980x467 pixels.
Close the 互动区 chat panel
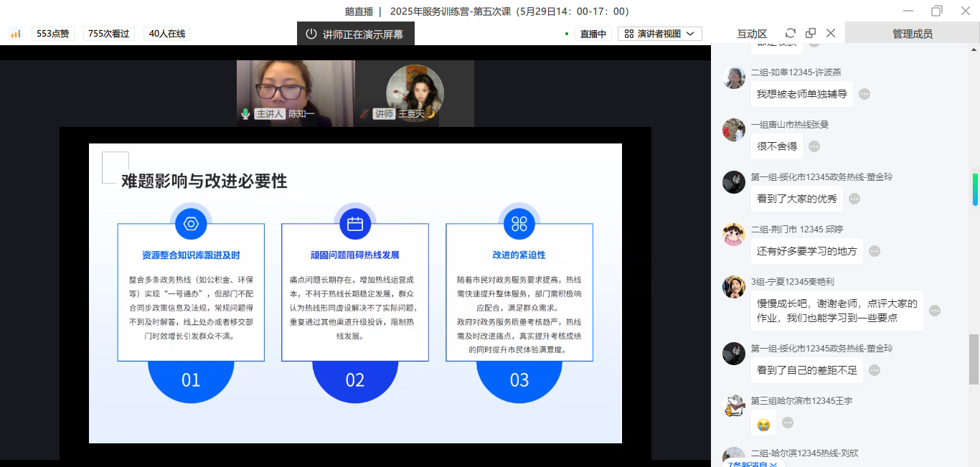click(x=831, y=33)
